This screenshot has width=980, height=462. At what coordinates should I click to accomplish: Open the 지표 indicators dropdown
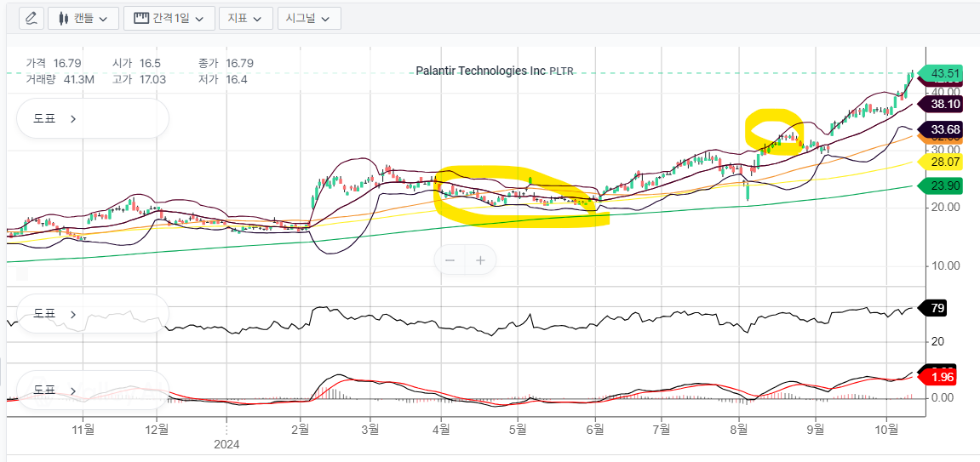[245, 18]
